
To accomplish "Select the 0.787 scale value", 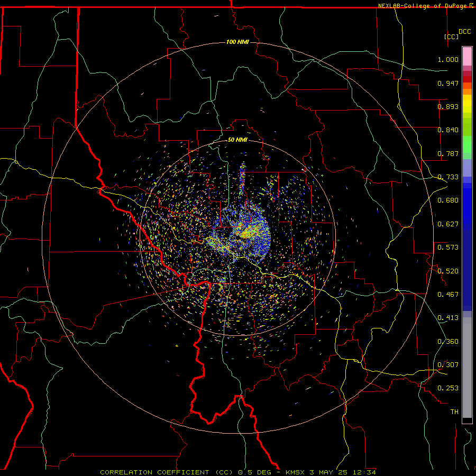I will [x=448, y=153].
